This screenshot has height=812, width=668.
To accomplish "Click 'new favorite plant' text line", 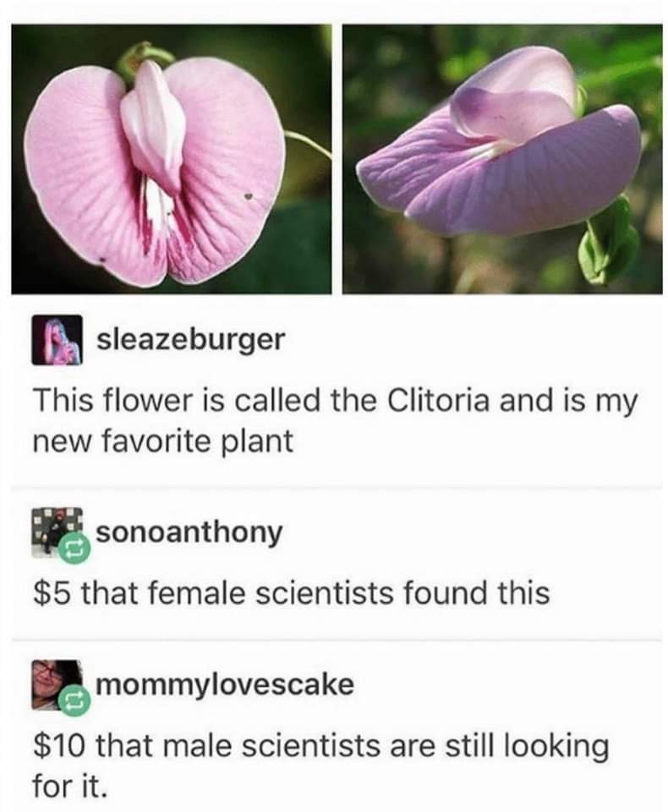I will (x=163, y=442).
